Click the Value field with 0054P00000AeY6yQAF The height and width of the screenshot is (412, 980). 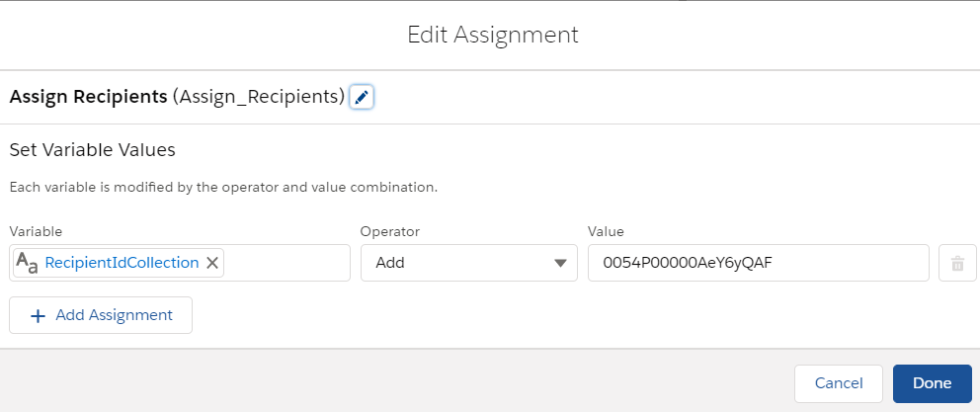coord(758,263)
